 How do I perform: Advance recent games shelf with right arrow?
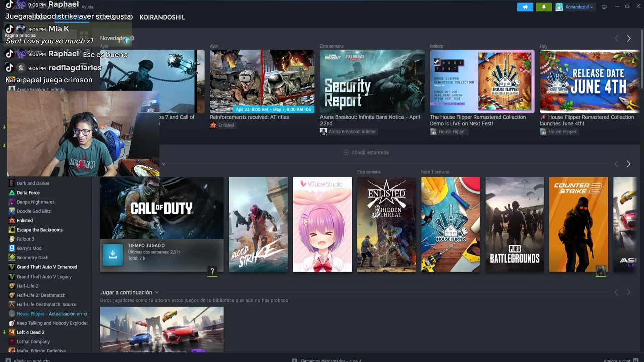coord(629,164)
